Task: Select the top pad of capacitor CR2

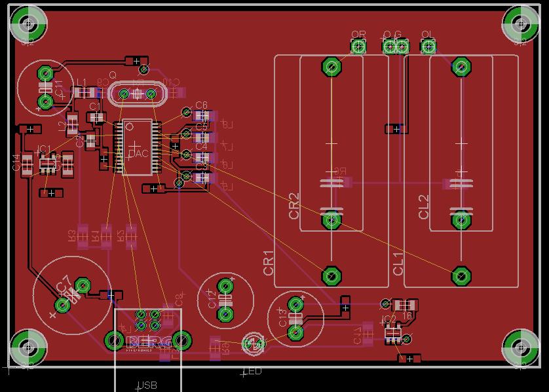Action: pos(331,67)
